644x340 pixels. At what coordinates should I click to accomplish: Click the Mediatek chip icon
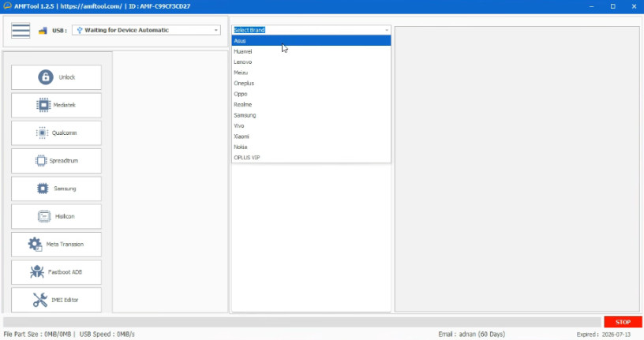click(x=43, y=105)
